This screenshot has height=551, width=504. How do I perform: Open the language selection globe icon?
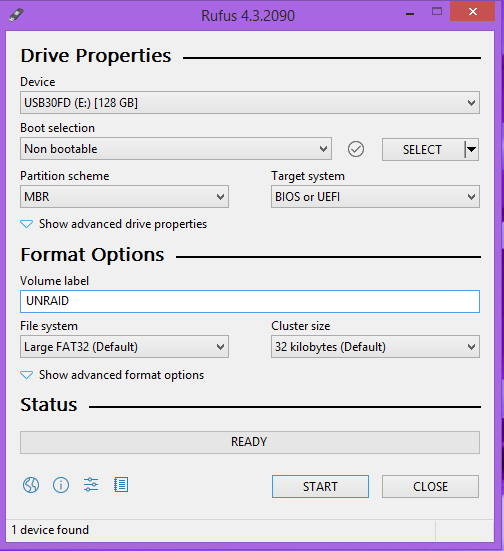coord(31,485)
